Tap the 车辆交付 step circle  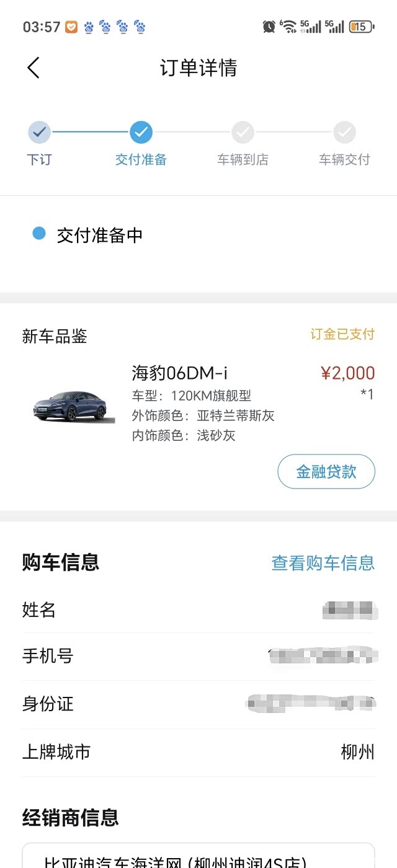(x=344, y=132)
